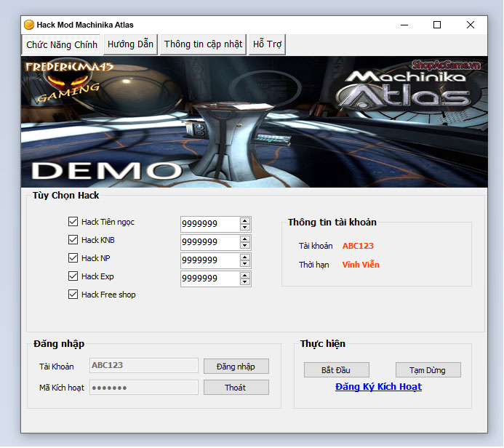This screenshot has height=448, width=504.
Task: Open the Hỗ Trợ tab
Action: tap(267, 44)
